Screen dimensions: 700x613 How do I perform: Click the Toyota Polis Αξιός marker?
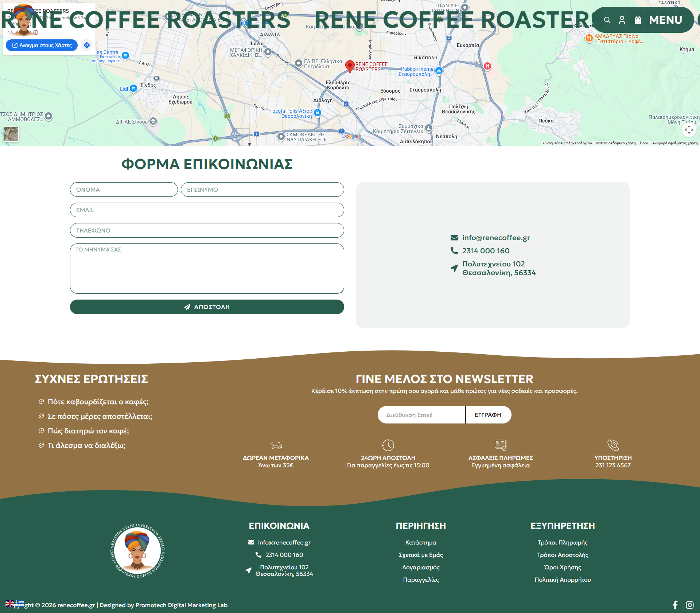(318, 113)
